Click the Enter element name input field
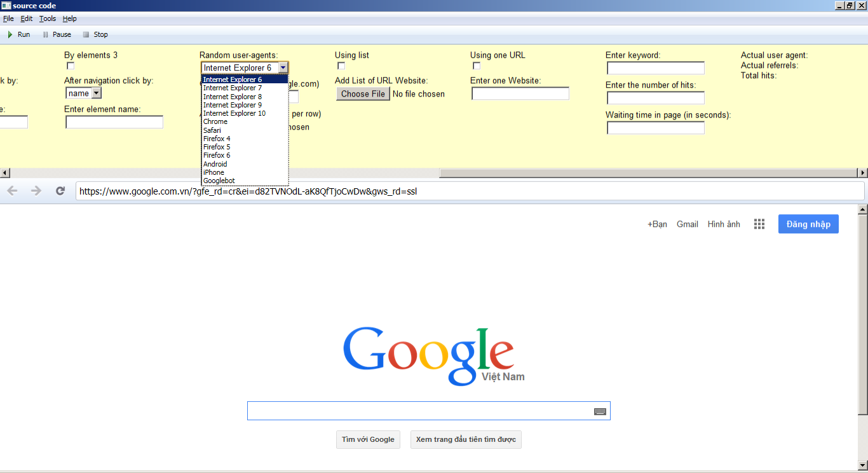Viewport: 868px width, 473px height. [114, 122]
